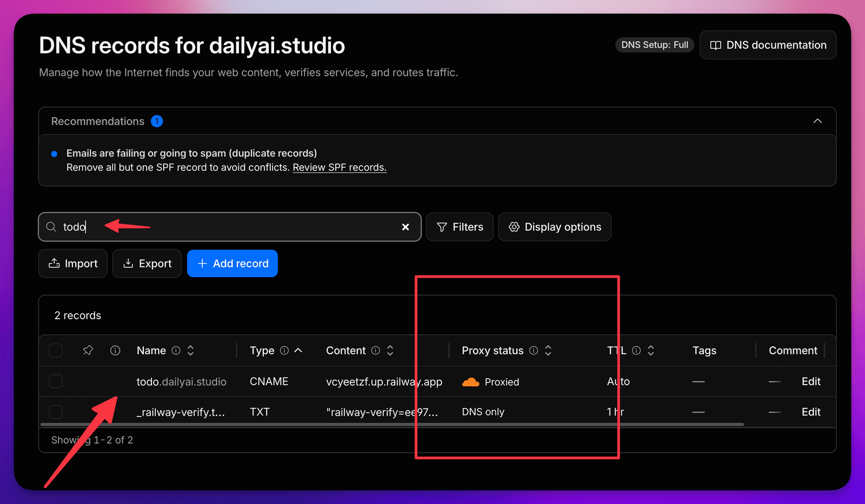Click the Add record button
This screenshot has width=865, height=504.
232,264
